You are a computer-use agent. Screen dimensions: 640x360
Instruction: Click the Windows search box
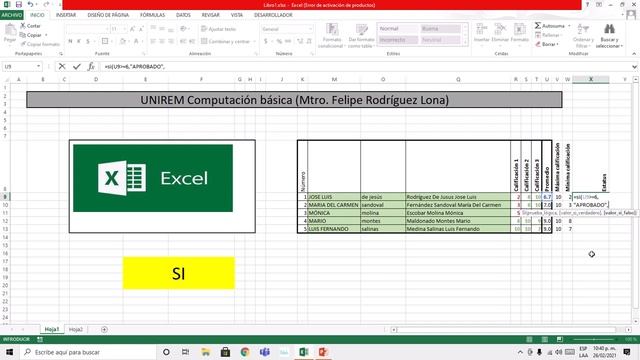[89, 352]
